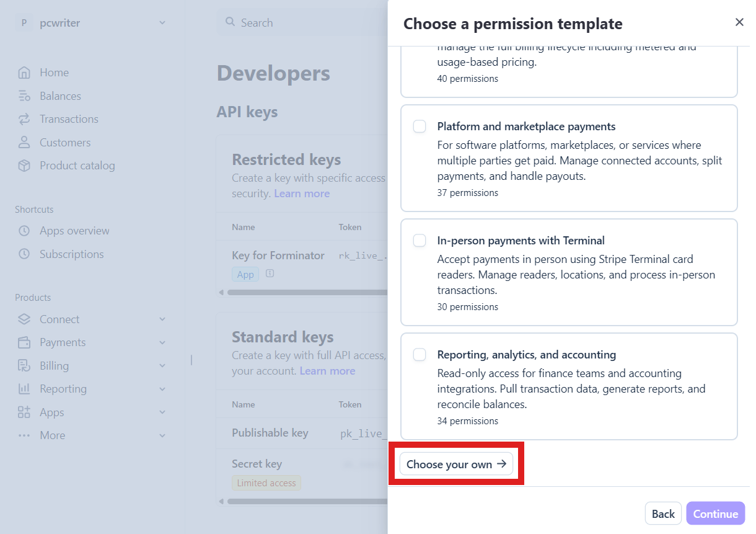The image size is (756, 534).
Task: Click the 37 permissions text
Action: click(468, 193)
